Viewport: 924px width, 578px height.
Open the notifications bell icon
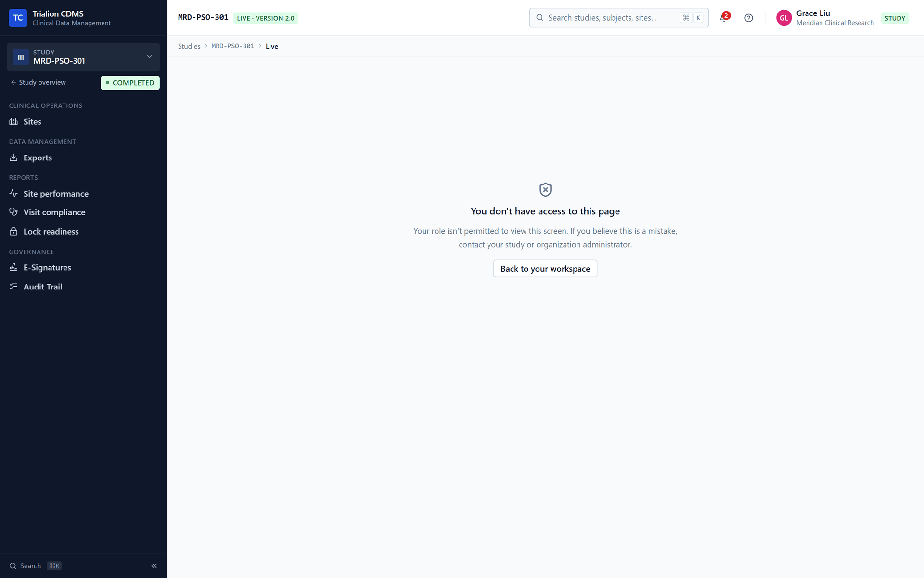pyautogui.click(x=723, y=18)
